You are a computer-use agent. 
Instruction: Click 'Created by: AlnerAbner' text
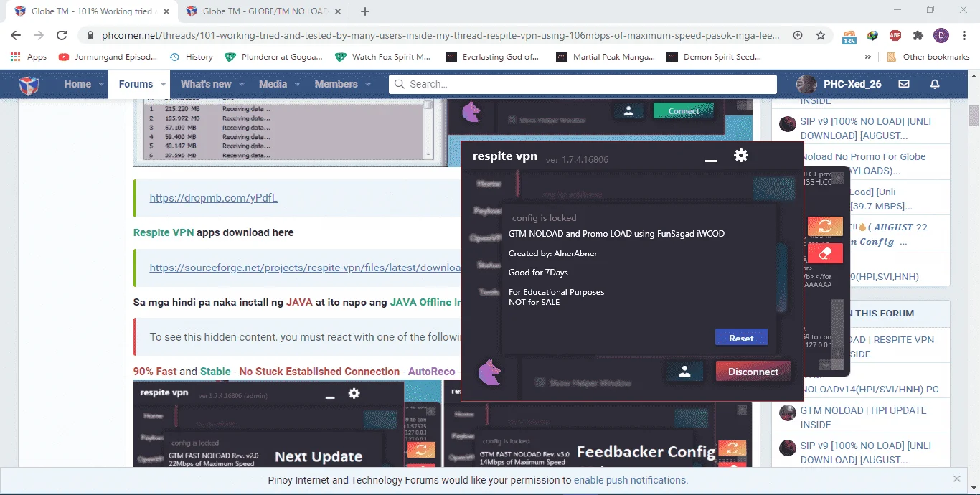(552, 253)
